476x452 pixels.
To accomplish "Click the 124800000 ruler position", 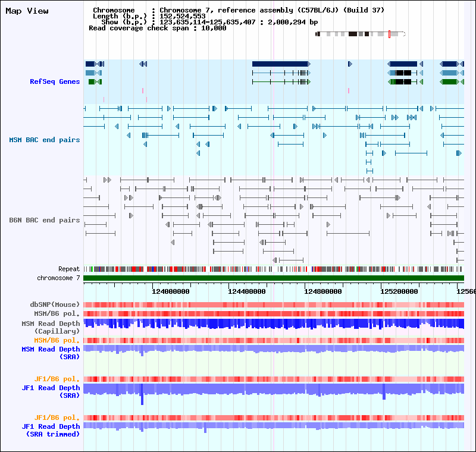I will tap(323, 291).
